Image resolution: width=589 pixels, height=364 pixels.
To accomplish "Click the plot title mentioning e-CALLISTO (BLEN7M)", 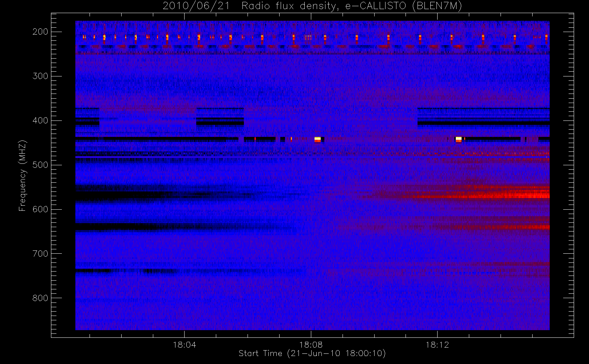I will point(312,6).
